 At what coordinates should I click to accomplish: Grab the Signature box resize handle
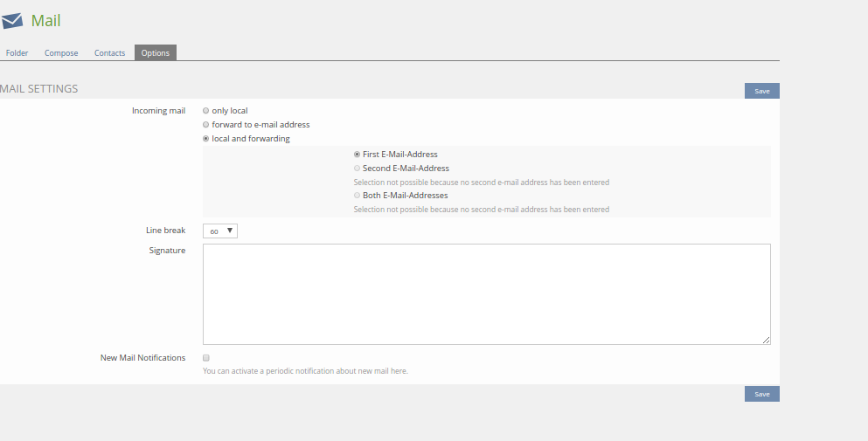(766, 341)
